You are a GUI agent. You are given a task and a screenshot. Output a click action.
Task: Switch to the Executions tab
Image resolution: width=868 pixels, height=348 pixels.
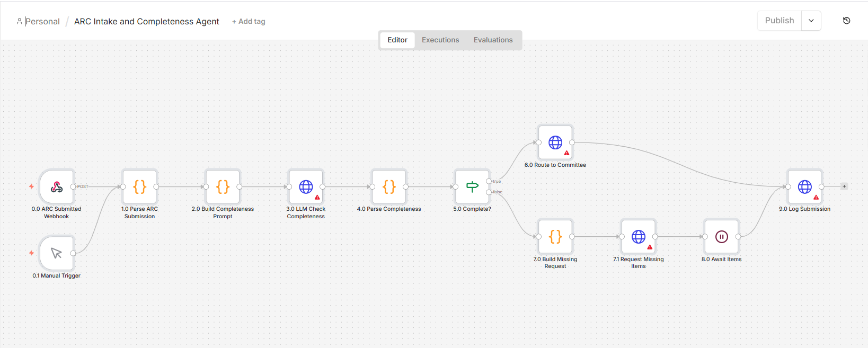pos(440,40)
